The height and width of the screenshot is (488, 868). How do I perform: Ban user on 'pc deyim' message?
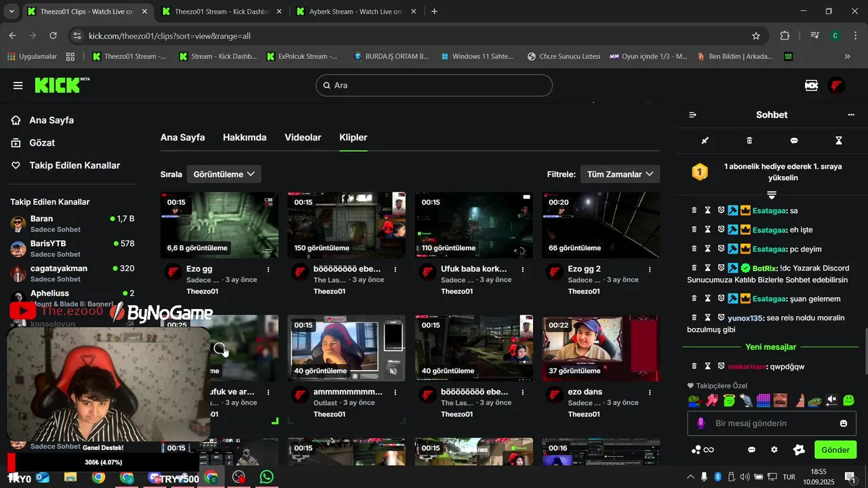721,249
